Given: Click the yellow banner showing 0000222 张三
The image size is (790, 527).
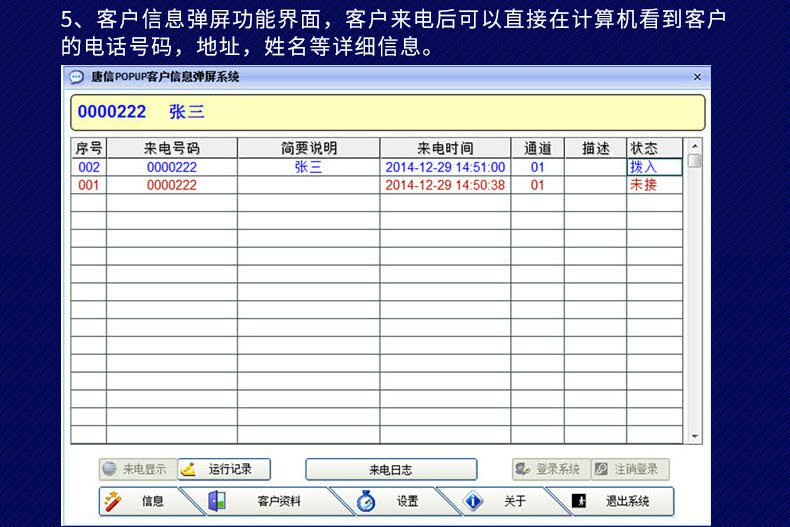Looking at the screenshot, I should (387, 112).
